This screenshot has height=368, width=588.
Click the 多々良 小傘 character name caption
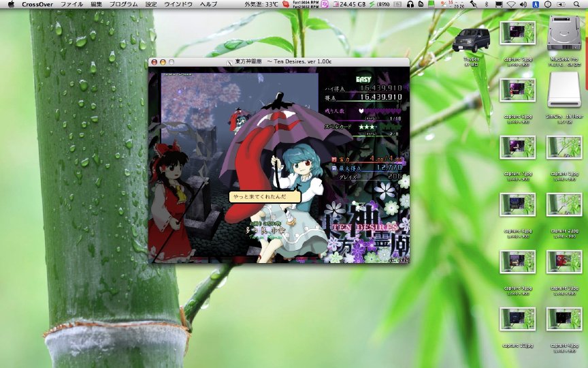(x=267, y=230)
